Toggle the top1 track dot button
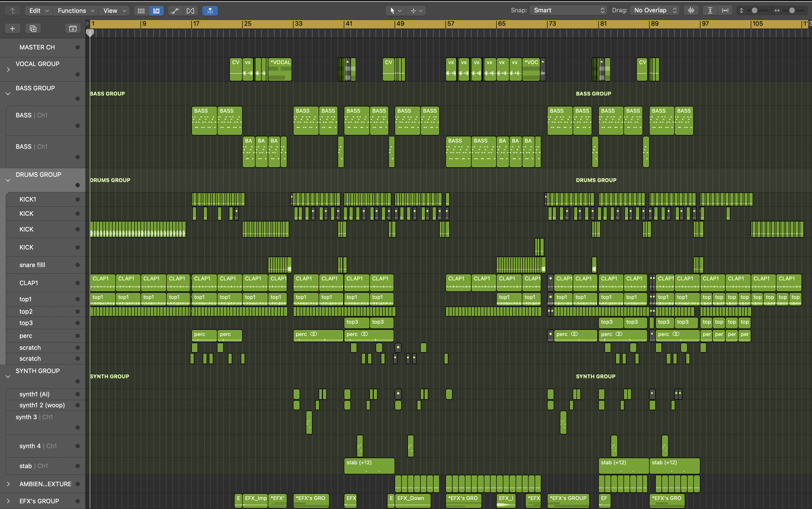Viewport: 812px width, 509px height. pos(78,299)
